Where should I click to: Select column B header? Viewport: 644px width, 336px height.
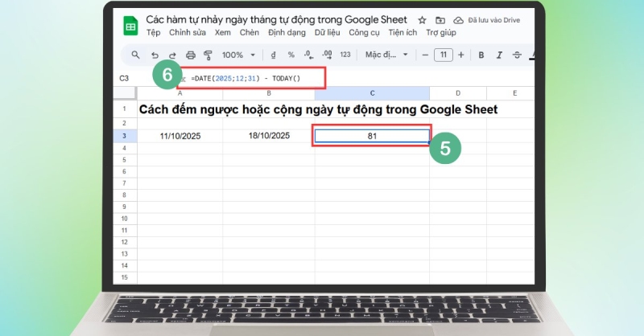269,93
